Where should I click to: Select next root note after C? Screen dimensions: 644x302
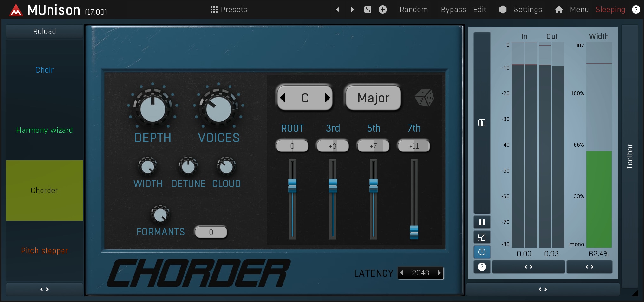pos(327,98)
